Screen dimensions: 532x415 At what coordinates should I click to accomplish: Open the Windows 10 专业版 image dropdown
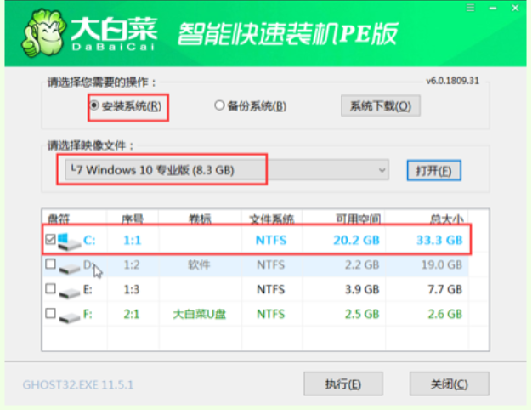point(227,170)
